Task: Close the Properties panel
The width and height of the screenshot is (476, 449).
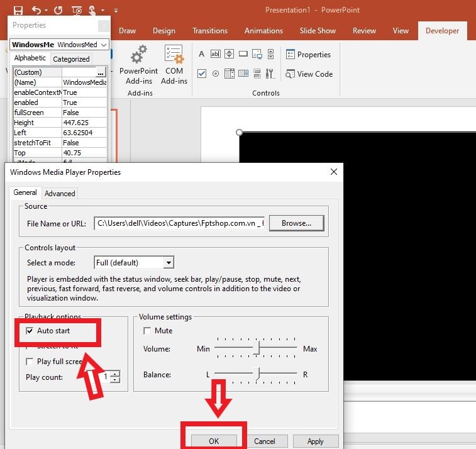Action: tap(104, 26)
